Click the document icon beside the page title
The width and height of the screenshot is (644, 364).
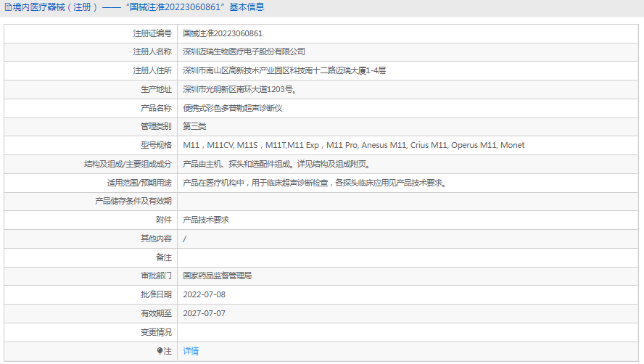(x=8, y=7)
